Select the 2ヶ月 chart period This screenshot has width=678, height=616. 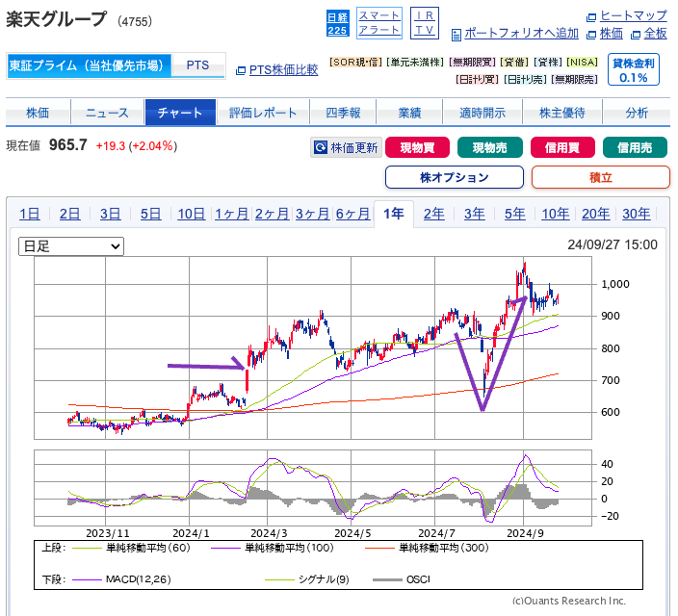coord(272,214)
